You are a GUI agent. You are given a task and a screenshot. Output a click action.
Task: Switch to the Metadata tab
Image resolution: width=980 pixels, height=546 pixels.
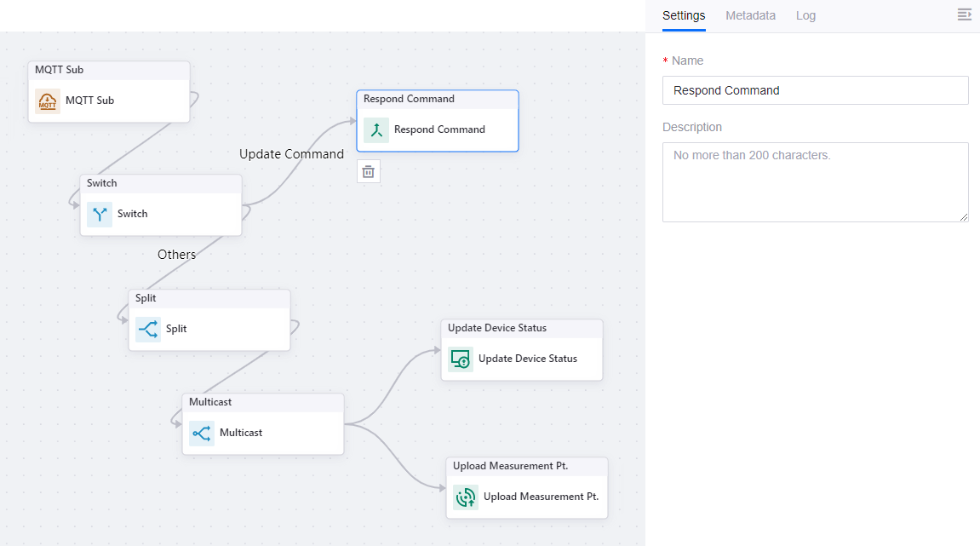pyautogui.click(x=750, y=15)
